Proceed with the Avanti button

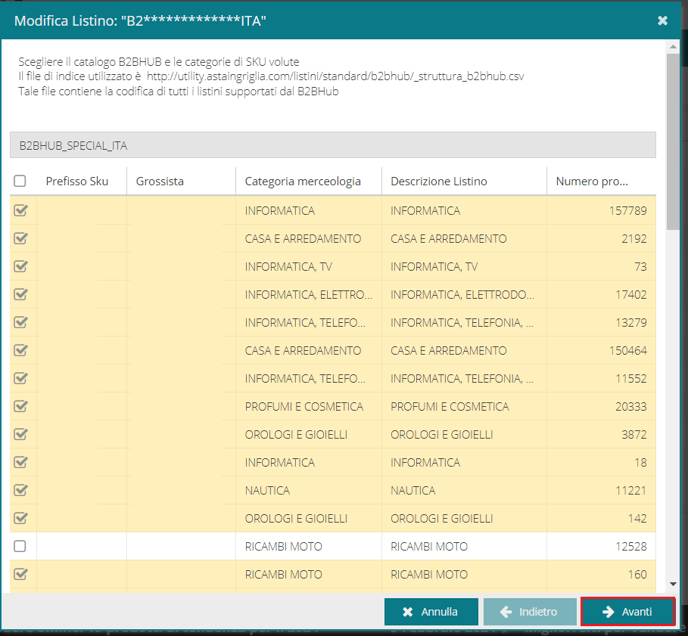click(628, 611)
